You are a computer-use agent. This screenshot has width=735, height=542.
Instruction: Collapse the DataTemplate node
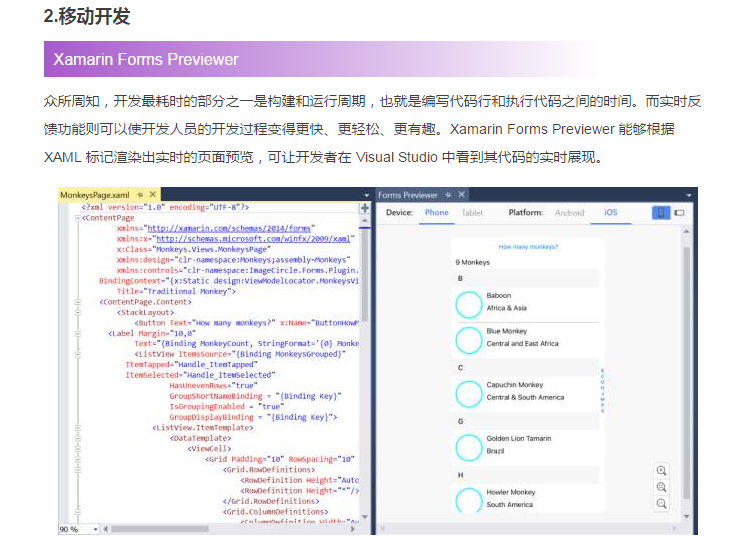click(x=78, y=438)
